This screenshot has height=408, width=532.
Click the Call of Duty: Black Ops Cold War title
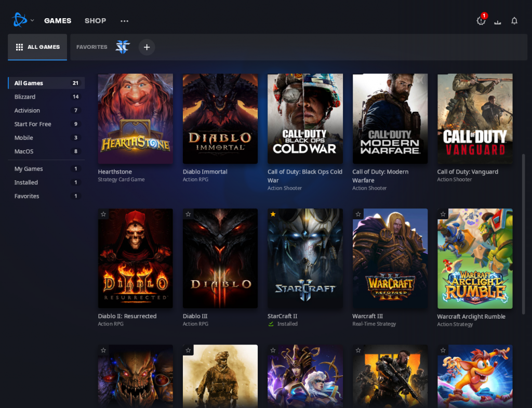click(305, 176)
